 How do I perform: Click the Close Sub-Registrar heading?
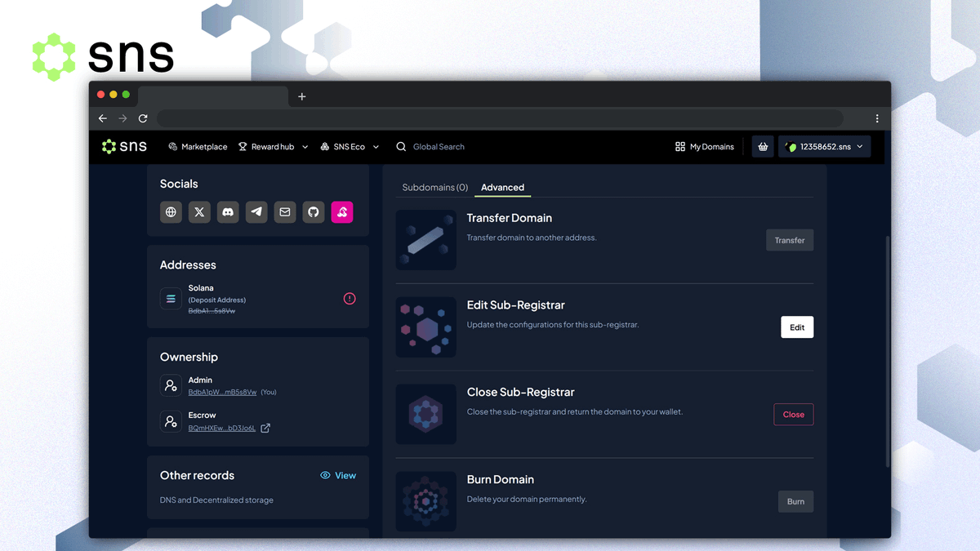(x=521, y=392)
